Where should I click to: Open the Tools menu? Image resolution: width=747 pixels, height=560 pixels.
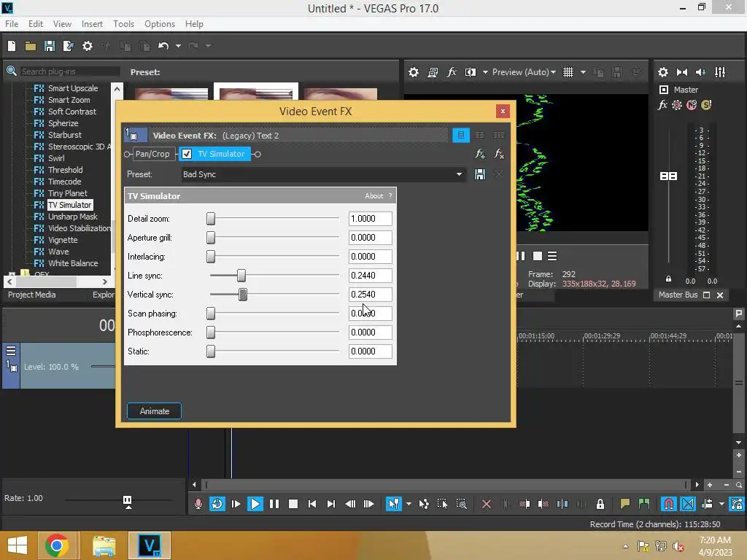[x=123, y=24]
